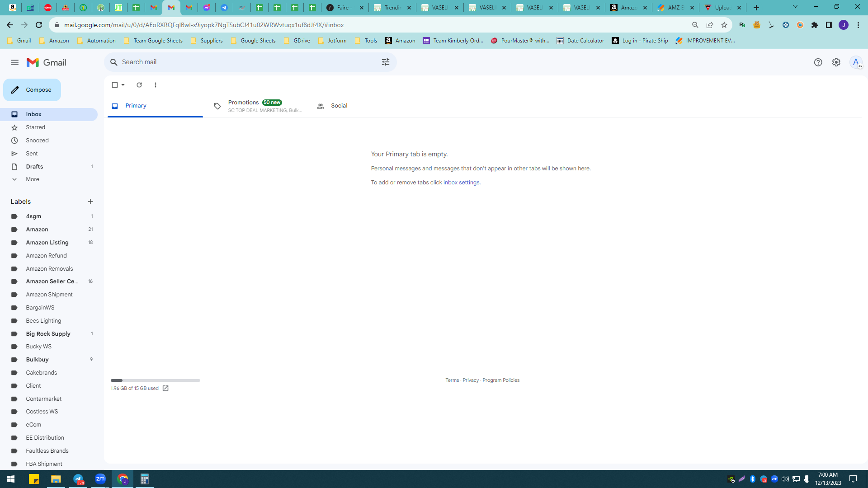
Task: Open the Snoozed folder
Action: 49,141
